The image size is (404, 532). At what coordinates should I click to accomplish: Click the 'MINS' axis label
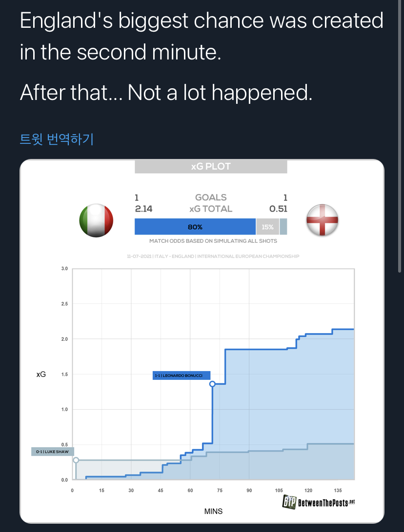click(213, 511)
